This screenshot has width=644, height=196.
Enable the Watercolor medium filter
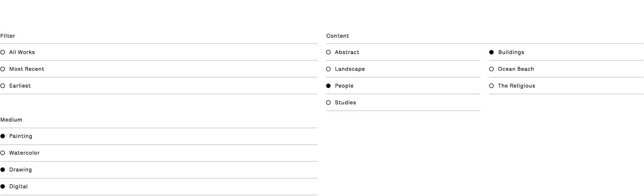[x=24, y=153]
